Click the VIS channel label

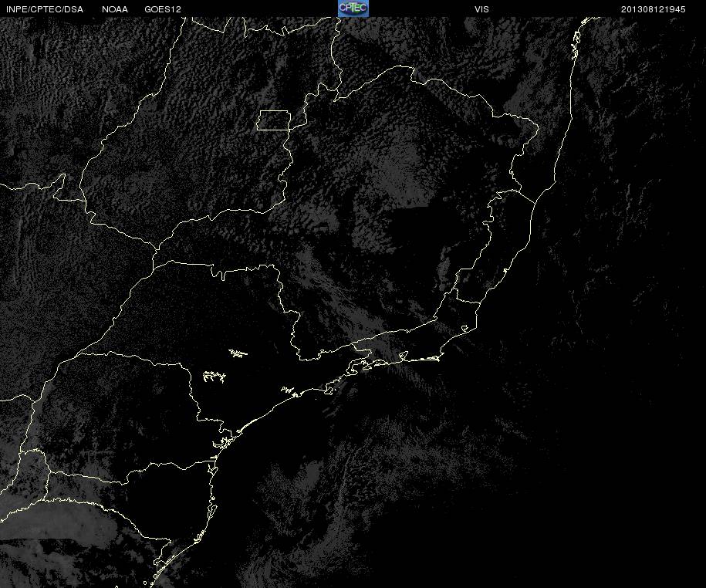click(481, 9)
